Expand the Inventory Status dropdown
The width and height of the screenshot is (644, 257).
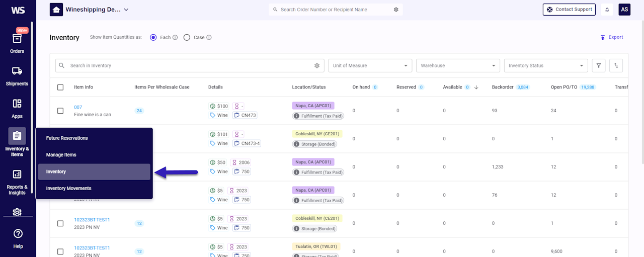coord(545,65)
